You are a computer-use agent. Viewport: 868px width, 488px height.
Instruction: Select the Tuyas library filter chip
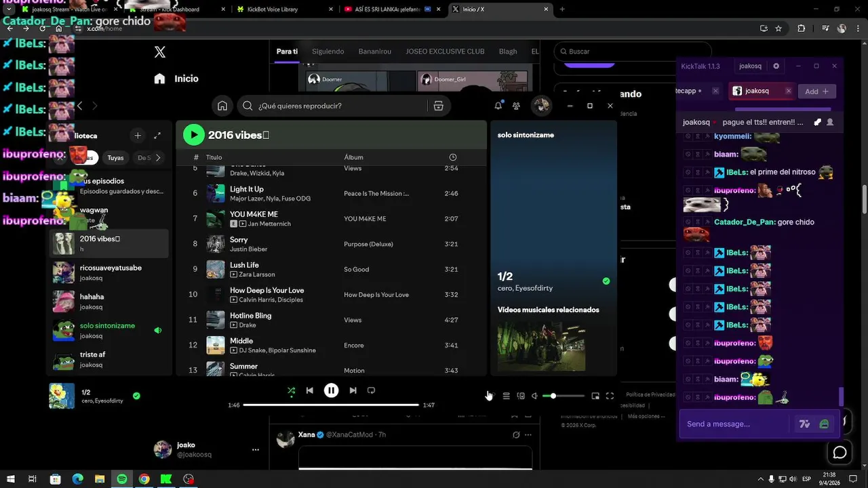115,158
